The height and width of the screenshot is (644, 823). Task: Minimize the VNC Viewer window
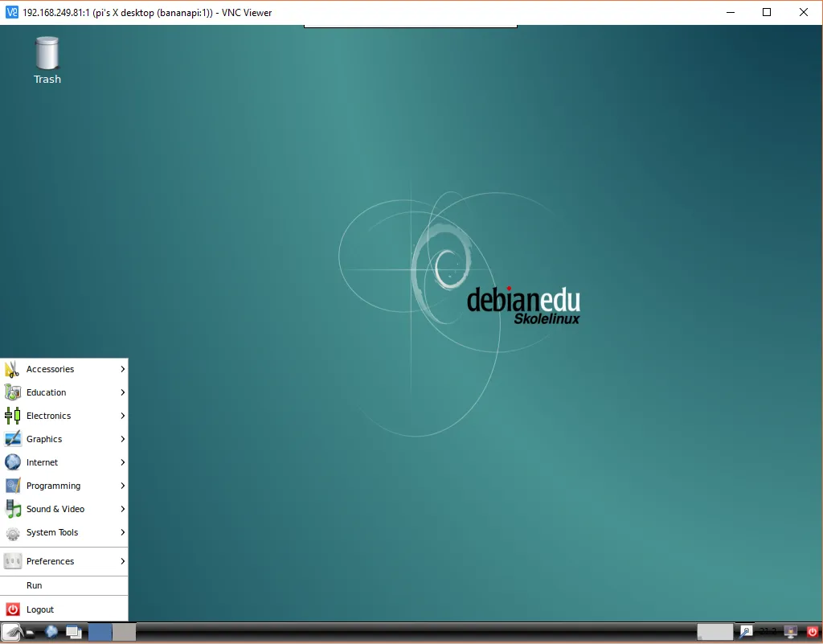730,12
